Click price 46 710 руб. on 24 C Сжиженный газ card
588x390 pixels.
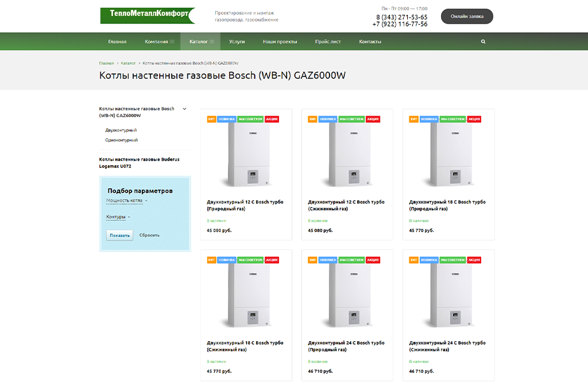pyautogui.click(x=421, y=371)
